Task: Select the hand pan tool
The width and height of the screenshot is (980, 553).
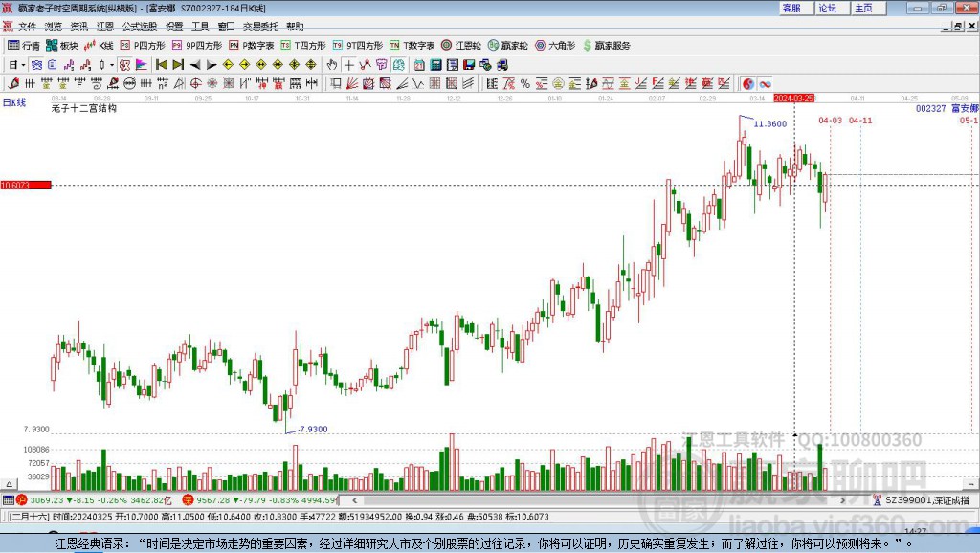Action: (332, 65)
